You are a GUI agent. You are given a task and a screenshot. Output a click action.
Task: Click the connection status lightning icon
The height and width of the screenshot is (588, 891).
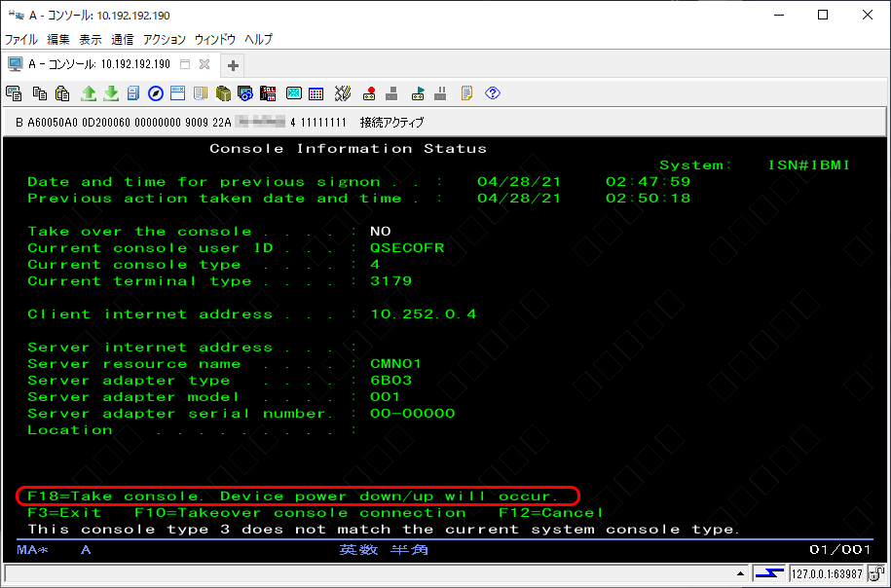[769, 572]
